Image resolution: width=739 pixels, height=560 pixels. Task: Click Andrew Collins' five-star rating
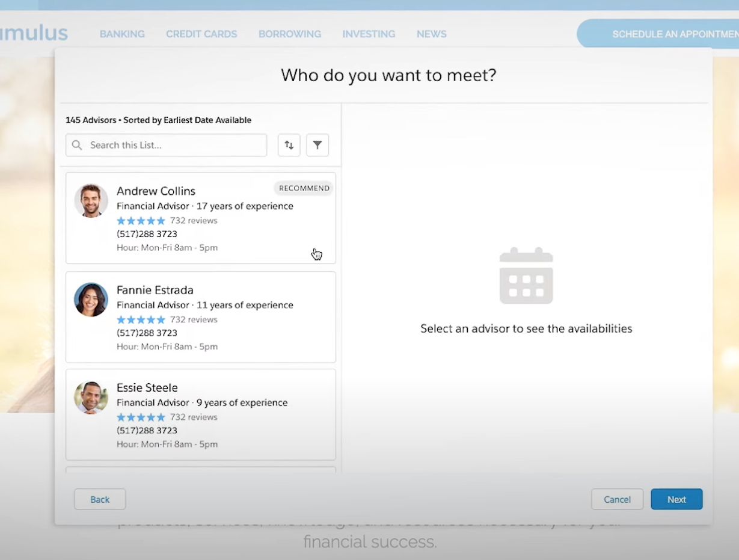coord(141,221)
